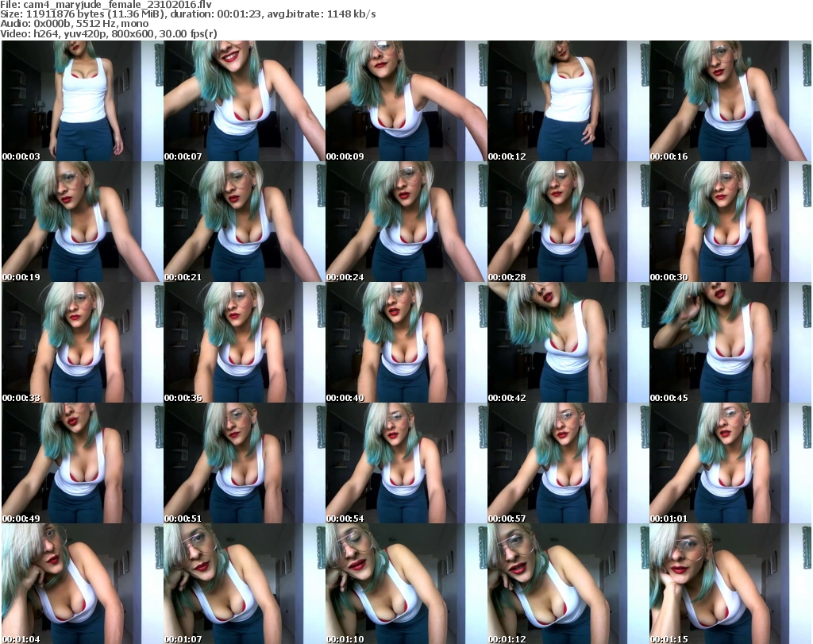Click the 00:01:01 frame
The width and height of the screenshot is (813, 644).
730,463
